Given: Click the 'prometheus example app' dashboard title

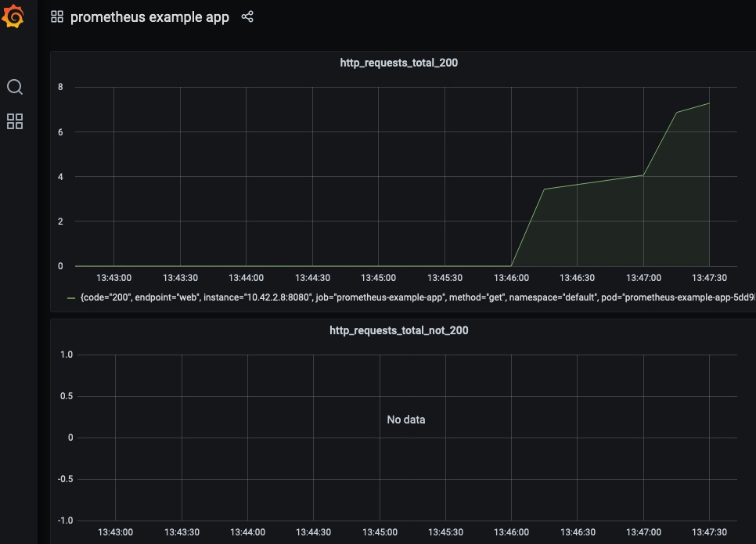Looking at the screenshot, I should click(149, 17).
